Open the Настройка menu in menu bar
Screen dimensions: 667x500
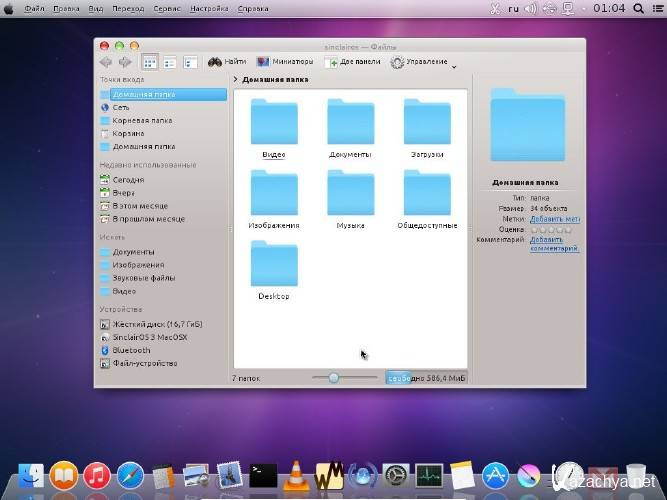click(208, 8)
